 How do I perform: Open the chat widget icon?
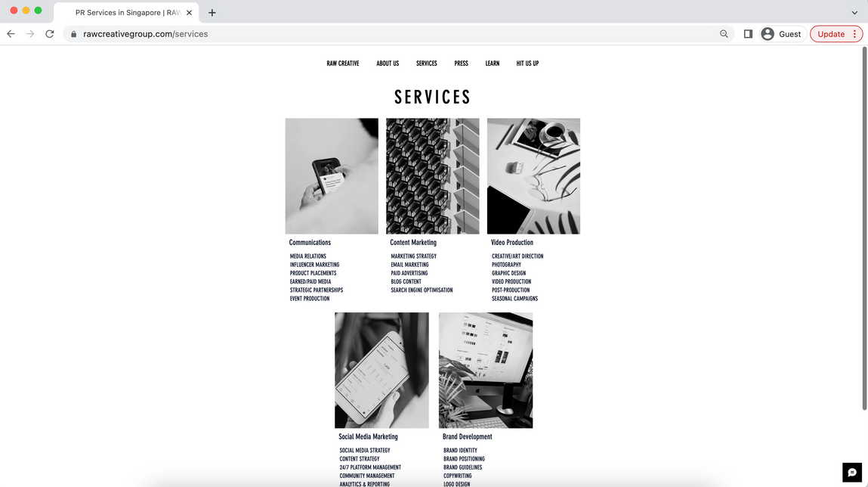[852, 473]
